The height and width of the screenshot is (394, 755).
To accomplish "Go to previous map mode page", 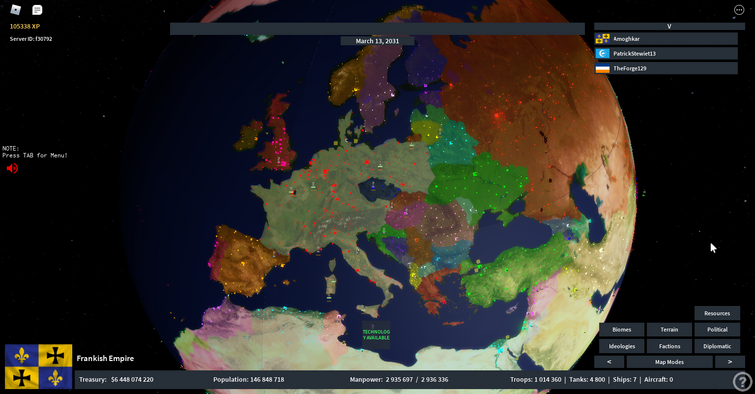I will [609, 362].
